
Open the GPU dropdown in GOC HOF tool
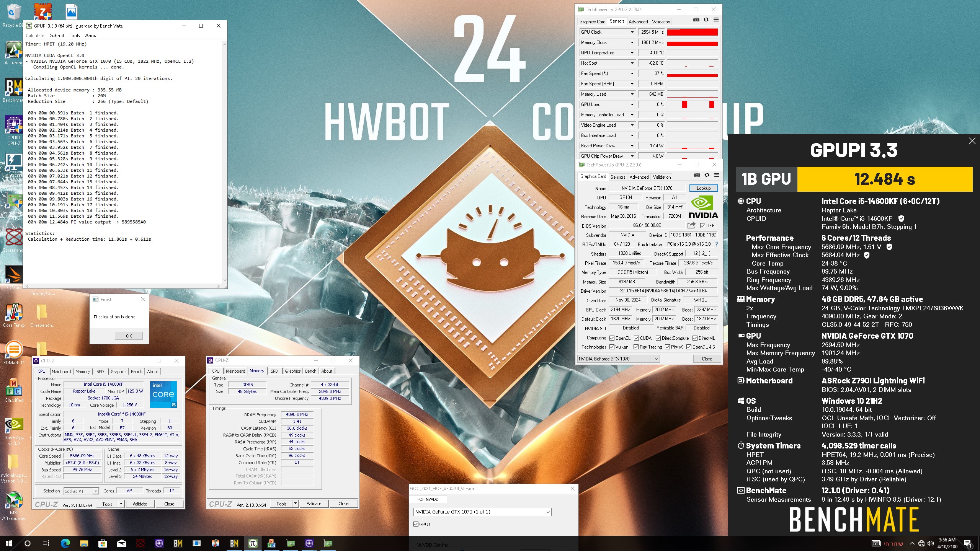click(x=482, y=512)
